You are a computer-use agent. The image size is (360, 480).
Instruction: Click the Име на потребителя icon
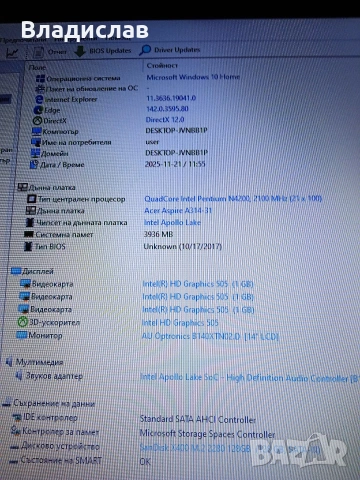pos(36,142)
